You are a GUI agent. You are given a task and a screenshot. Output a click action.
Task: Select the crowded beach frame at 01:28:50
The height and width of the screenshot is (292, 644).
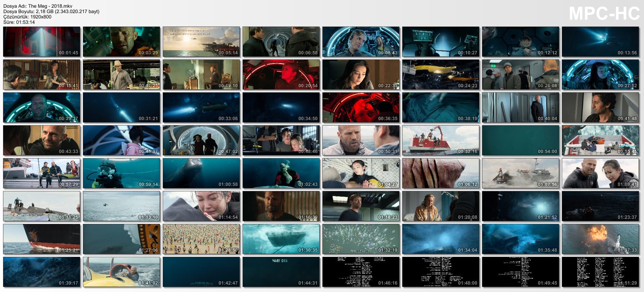[x=201, y=239]
